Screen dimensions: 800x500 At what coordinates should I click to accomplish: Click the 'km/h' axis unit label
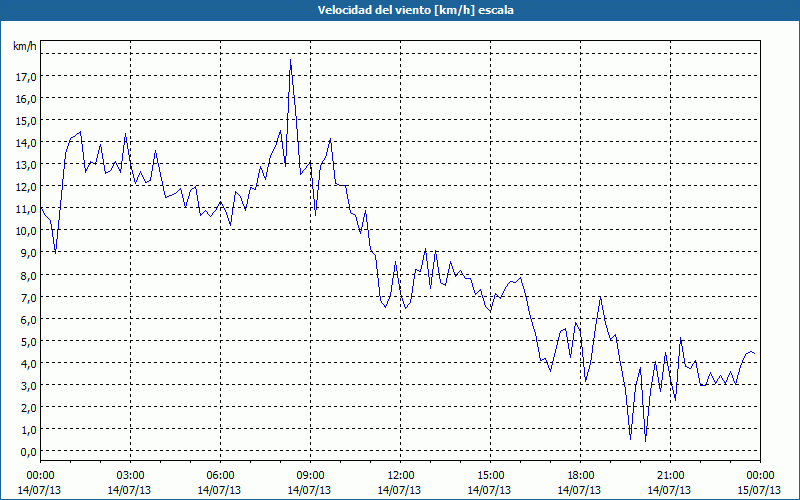click(x=25, y=47)
